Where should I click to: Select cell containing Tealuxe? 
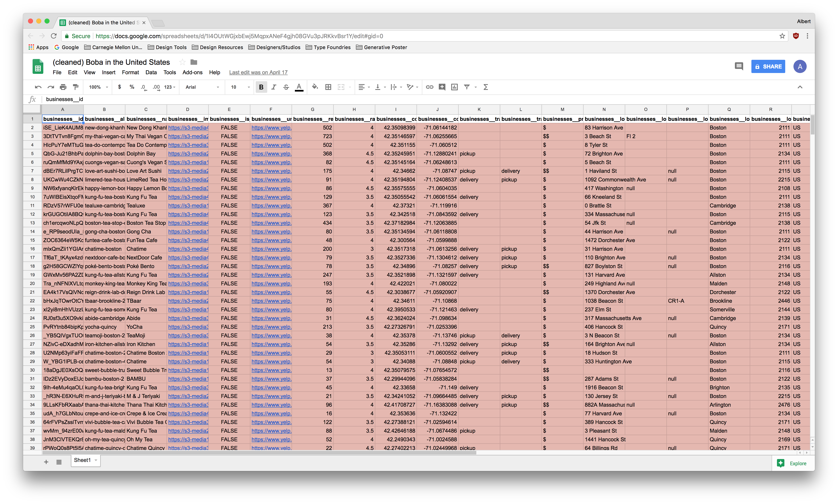tap(146, 205)
